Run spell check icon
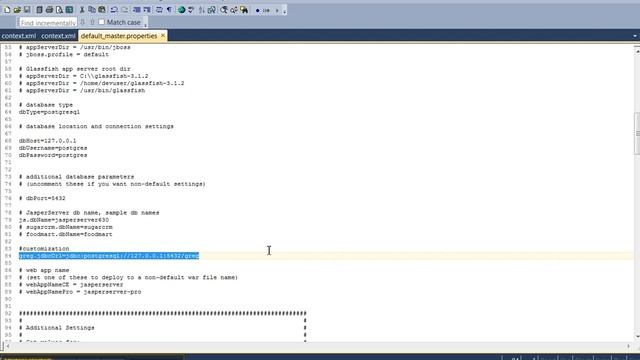The image size is (640, 360). tap(191, 9)
